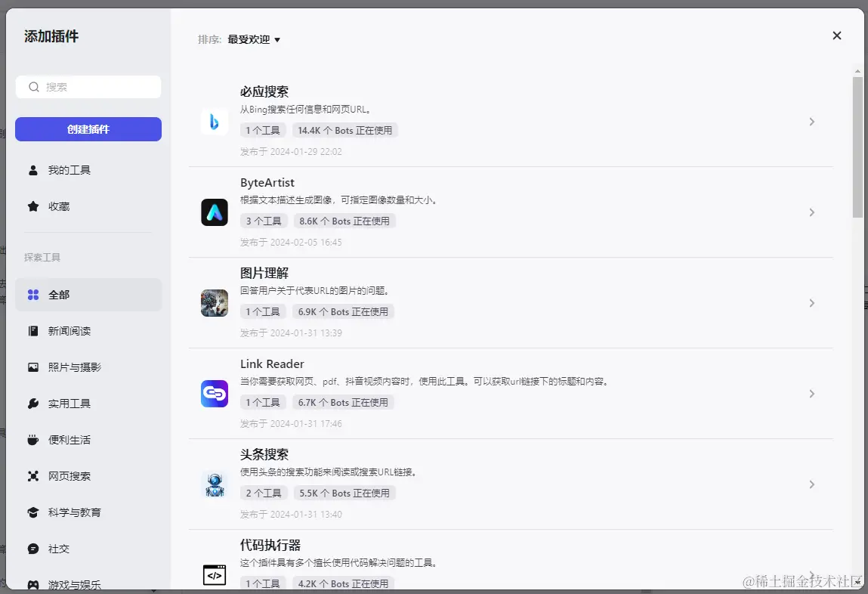Click the 实用工具 wrench icon
This screenshot has height=594, width=868.
33,404
